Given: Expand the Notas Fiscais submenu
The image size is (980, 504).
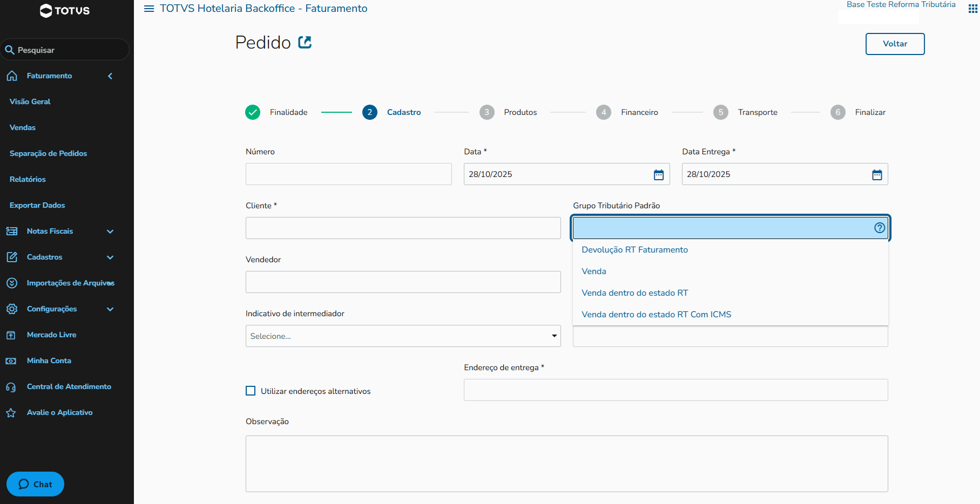Looking at the screenshot, I should pyautogui.click(x=110, y=231).
